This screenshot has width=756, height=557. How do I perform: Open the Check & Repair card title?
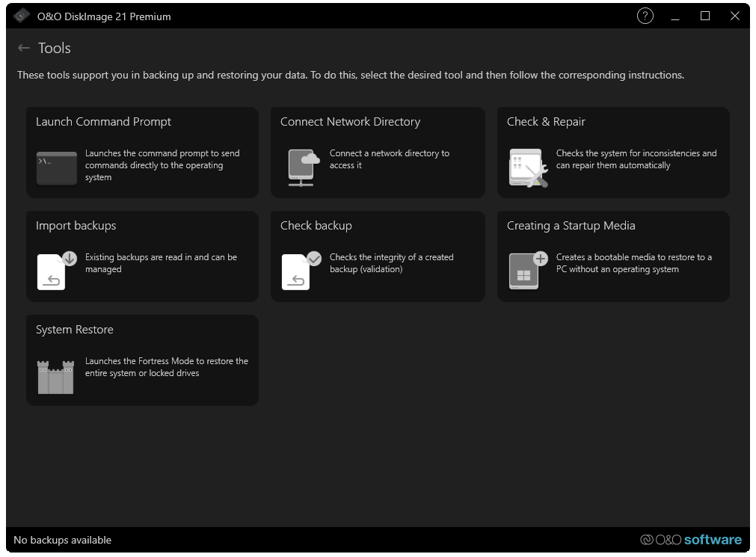coord(546,122)
